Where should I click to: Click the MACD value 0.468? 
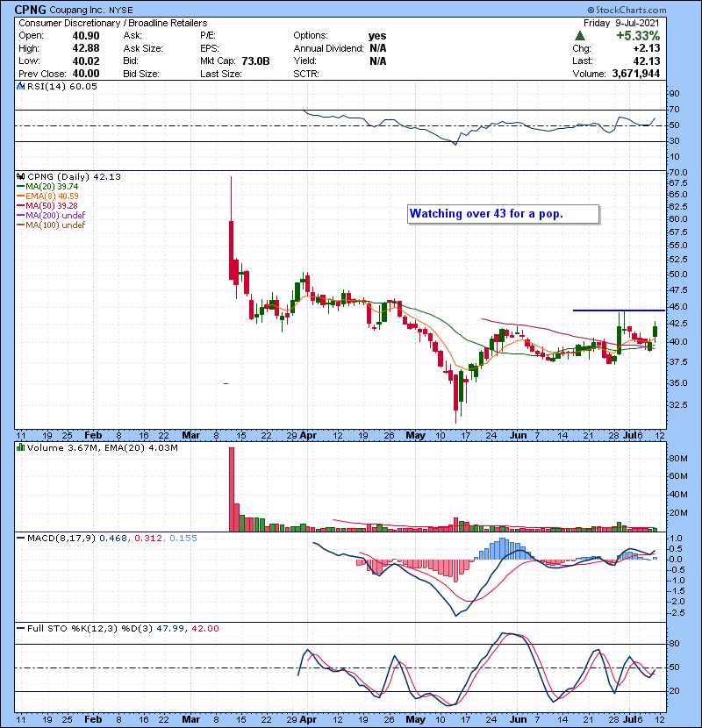113,539
